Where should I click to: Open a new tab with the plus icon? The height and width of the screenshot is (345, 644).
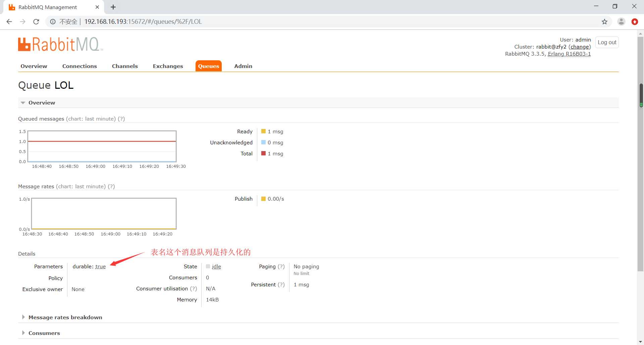113,7
